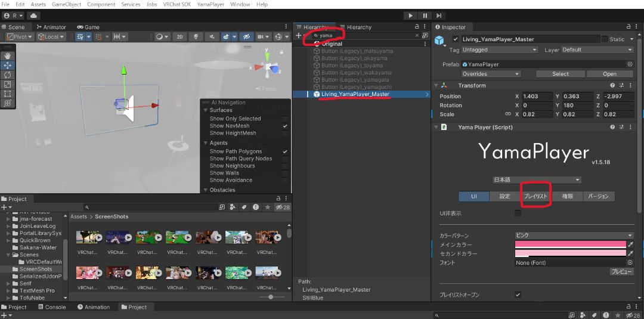Open the カラーパターン ピンク dropdown

click(574, 236)
